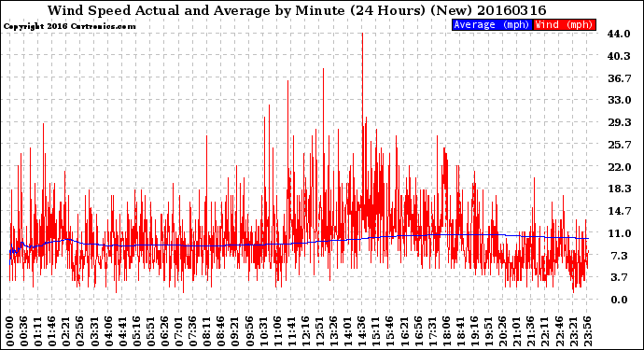Screen dimensions: 644x350
Task: Click the 23:21 time axis label
Action: coord(574,331)
